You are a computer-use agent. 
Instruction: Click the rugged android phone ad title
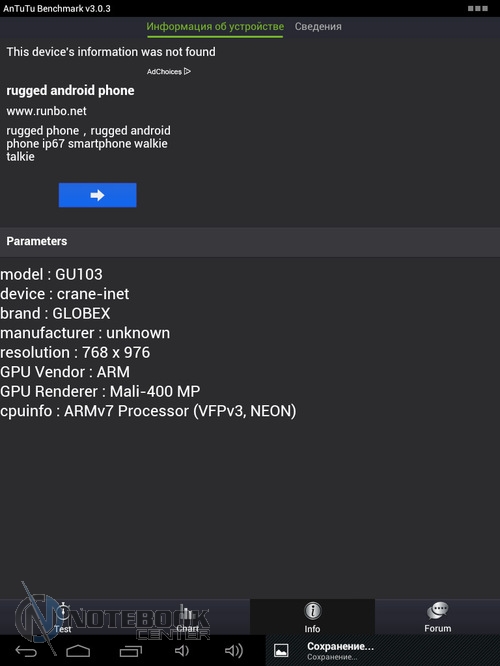pyautogui.click(x=70, y=90)
